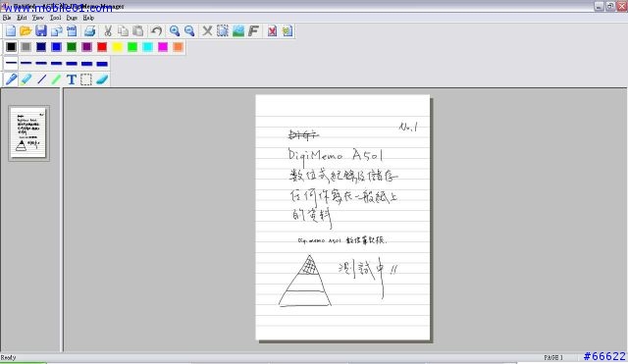Choose the thinnest line width
Image resolution: width=628 pixels, height=364 pixels.
(11, 63)
